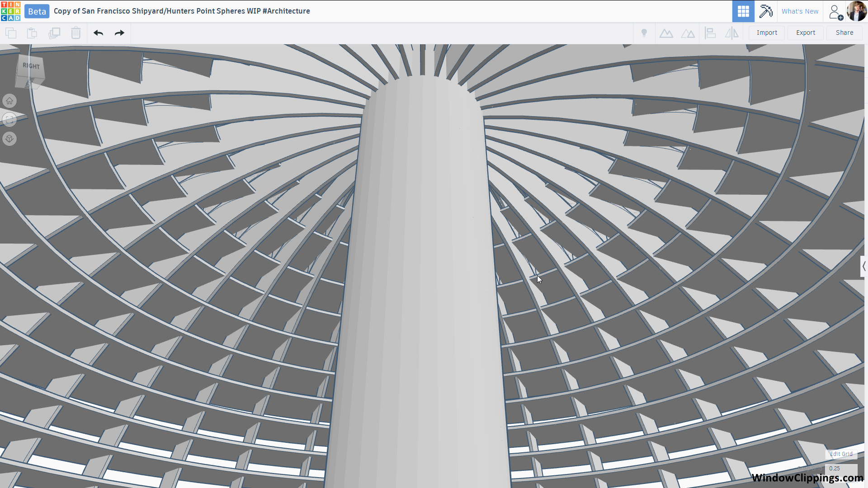Click the Mirror/Flip tool icon
This screenshot has height=488, width=868.
[x=732, y=33]
